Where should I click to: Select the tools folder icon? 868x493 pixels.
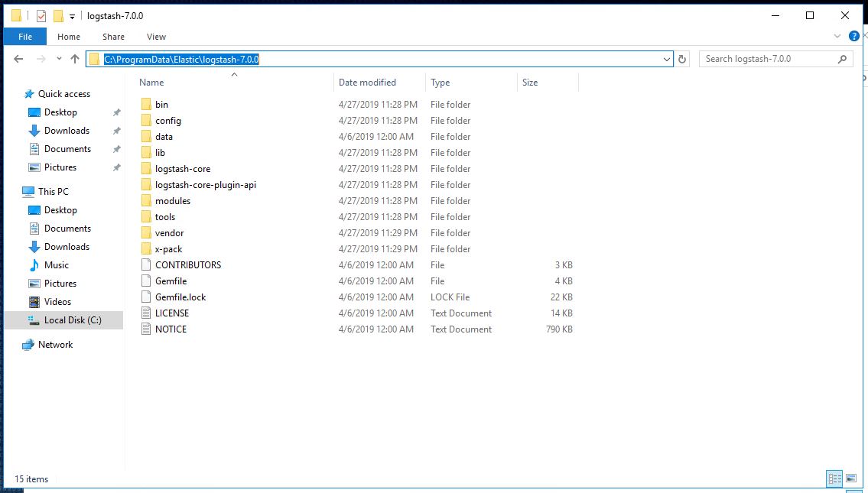coord(146,216)
